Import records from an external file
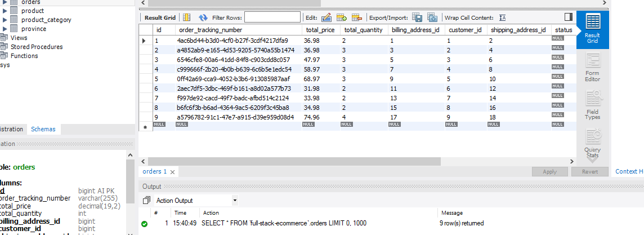This screenshot has width=644, height=235. 432,17
